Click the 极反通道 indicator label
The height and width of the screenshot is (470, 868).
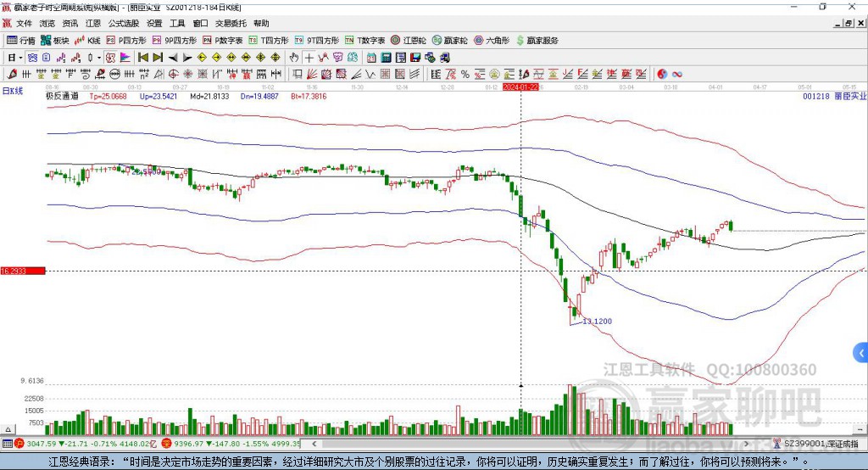(x=62, y=96)
